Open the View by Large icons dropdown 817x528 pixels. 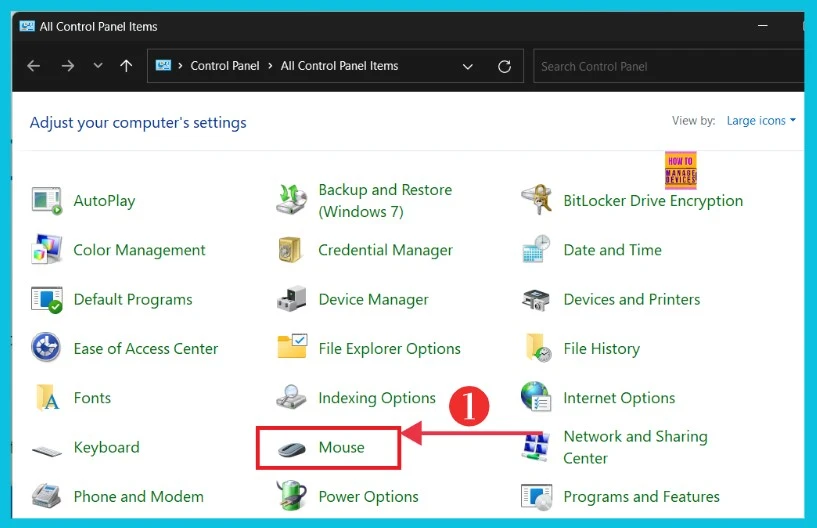tap(761, 120)
